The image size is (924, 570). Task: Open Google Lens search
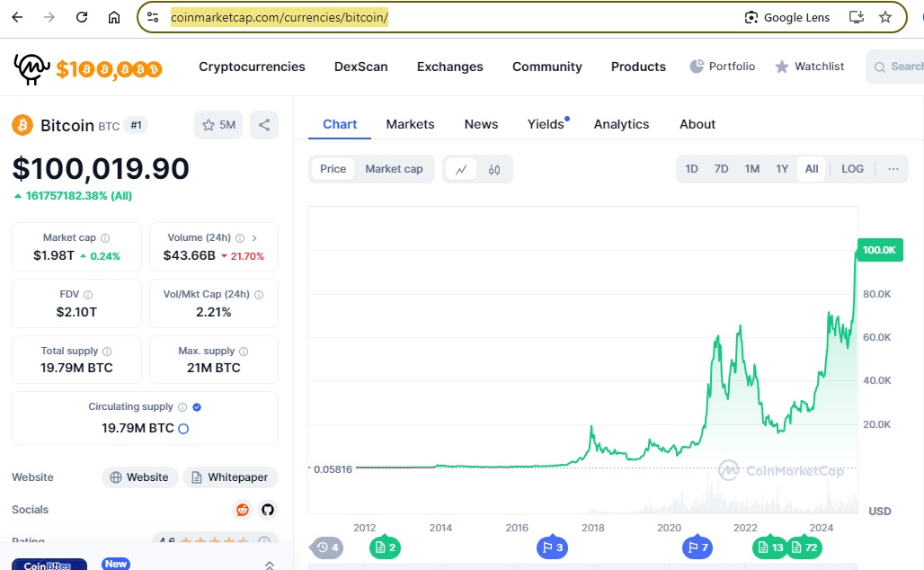tap(786, 17)
